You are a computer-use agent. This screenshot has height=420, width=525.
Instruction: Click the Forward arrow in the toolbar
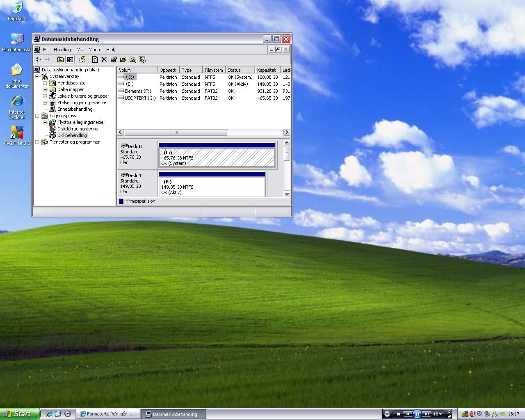[x=48, y=59]
